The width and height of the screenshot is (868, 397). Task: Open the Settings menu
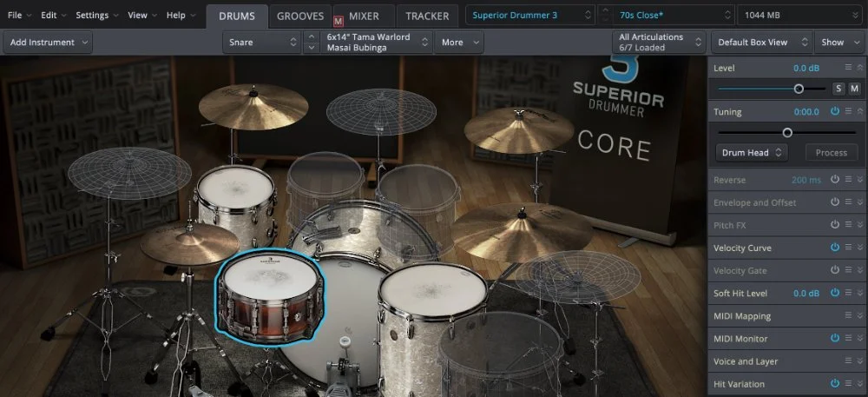click(x=97, y=15)
